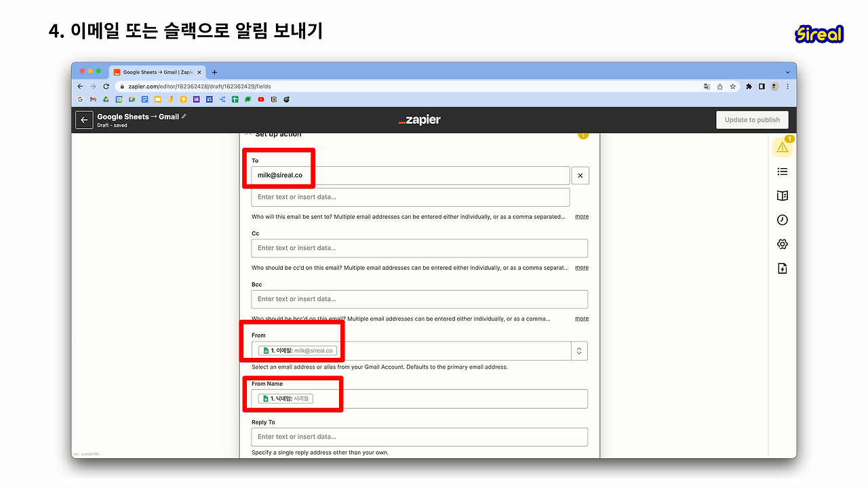Click the From Name input field

pos(419,399)
